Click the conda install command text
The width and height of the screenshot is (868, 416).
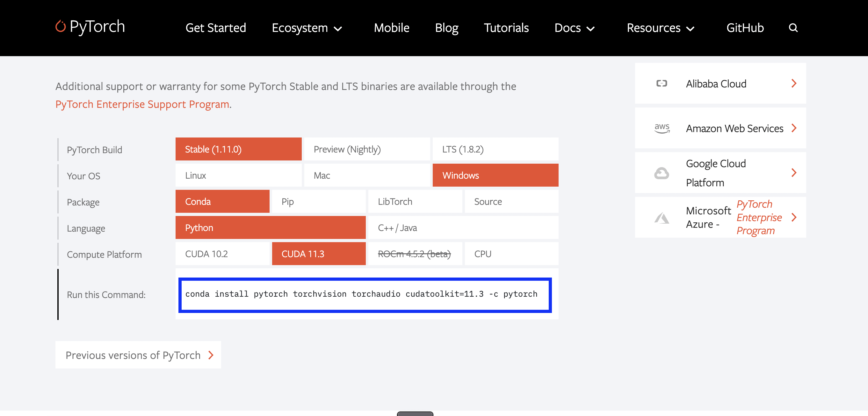361,294
